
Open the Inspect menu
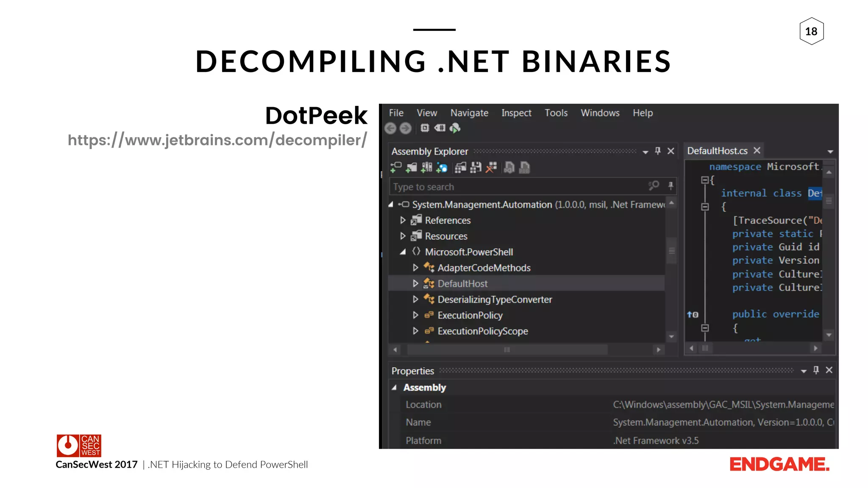pos(516,113)
